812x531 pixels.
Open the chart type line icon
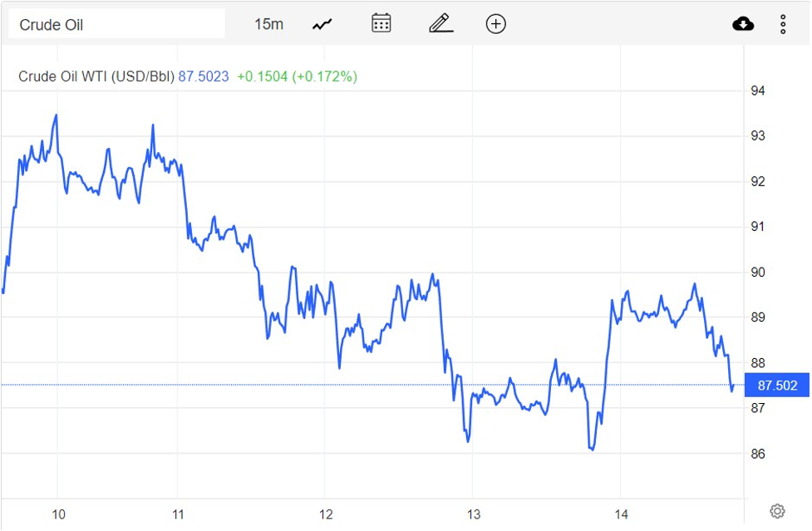coord(322,24)
